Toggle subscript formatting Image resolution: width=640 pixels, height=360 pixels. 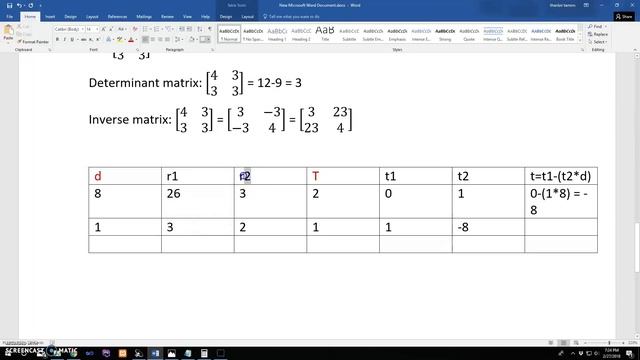click(x=91, y=40)
